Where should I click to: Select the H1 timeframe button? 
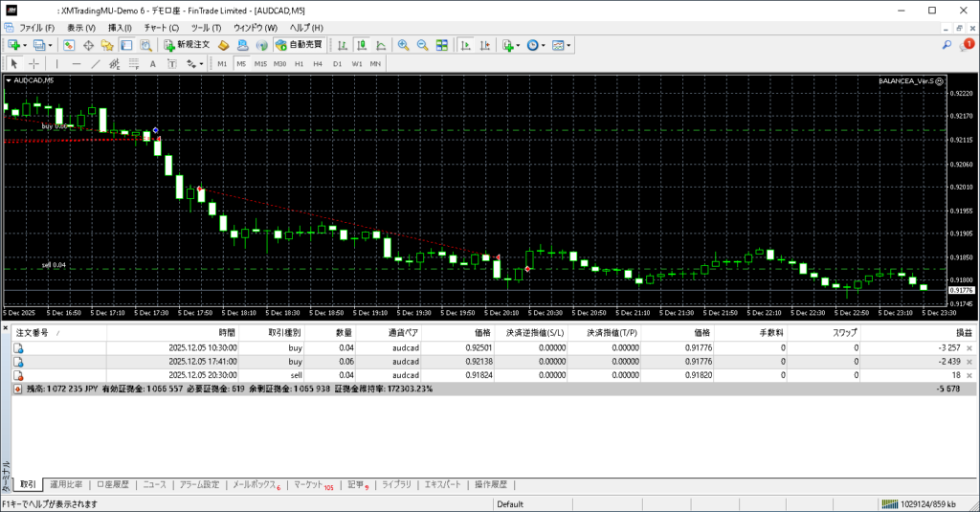[x=299, y=64]
